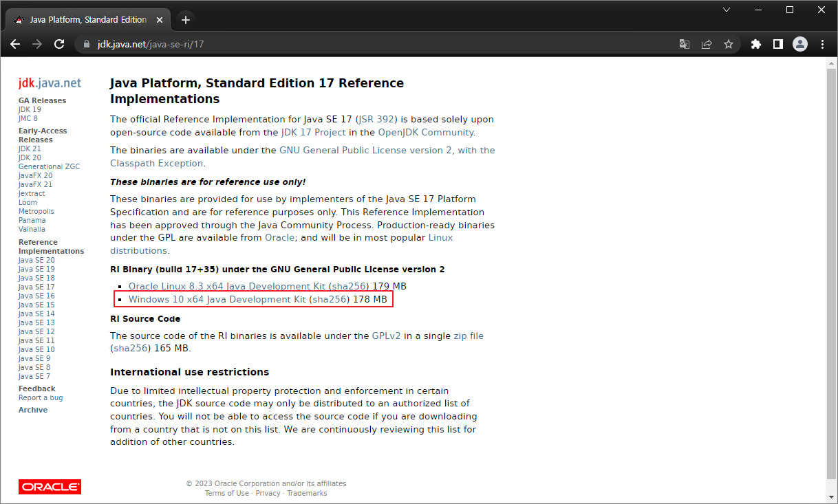Open Java SE 8 reference implementation
Image resolution: width=838 pixels, height=504 pixels.
34,367
